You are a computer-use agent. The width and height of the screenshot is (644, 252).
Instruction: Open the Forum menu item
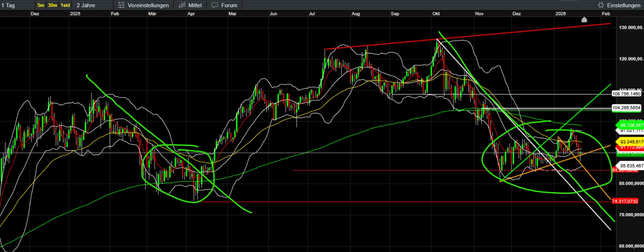click(229, 5)
